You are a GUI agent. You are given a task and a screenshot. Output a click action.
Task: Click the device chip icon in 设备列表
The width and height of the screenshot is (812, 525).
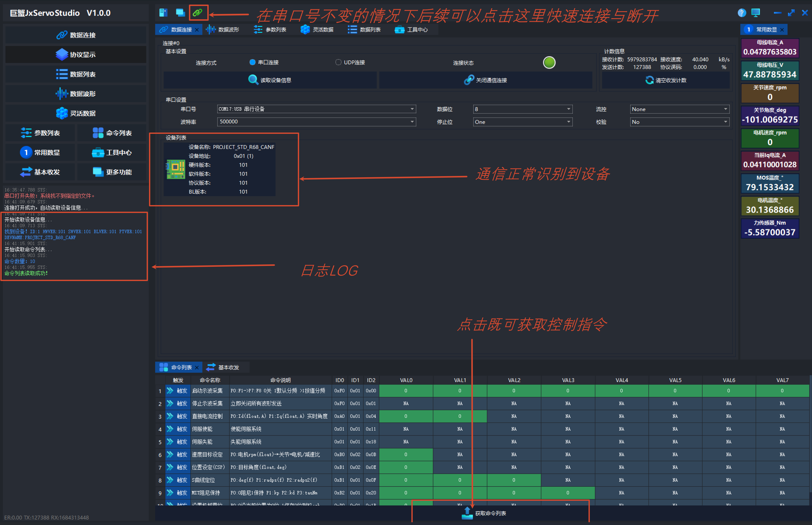(175, 169)
